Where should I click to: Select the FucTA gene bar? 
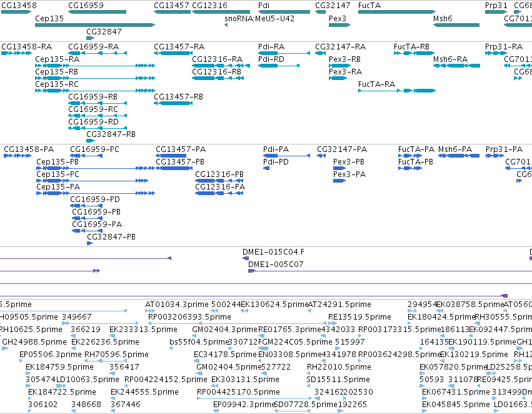[x=397, y=12]
